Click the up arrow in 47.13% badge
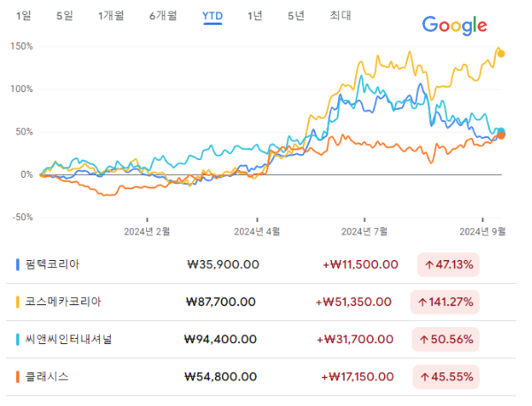 pyautogui.click(x=429, y=264)
